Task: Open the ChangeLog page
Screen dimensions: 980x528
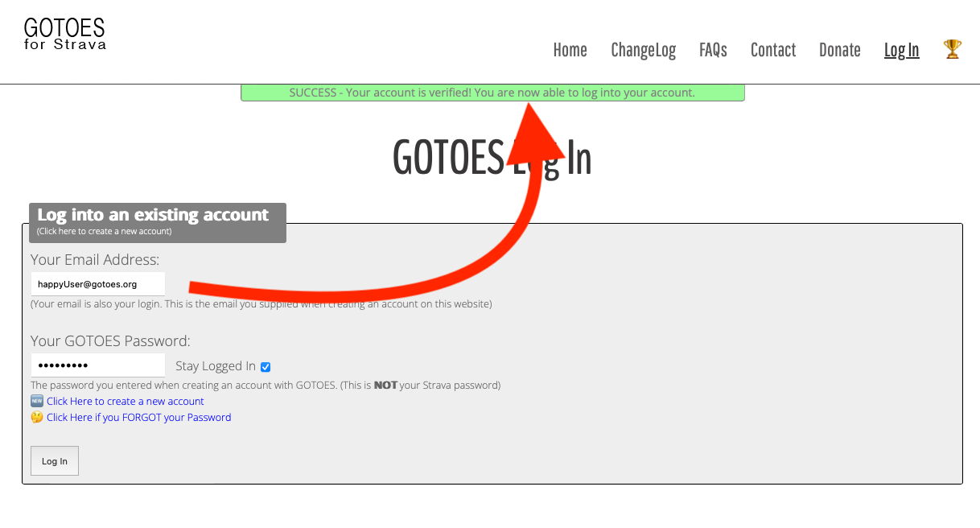Action: point(643,50)
